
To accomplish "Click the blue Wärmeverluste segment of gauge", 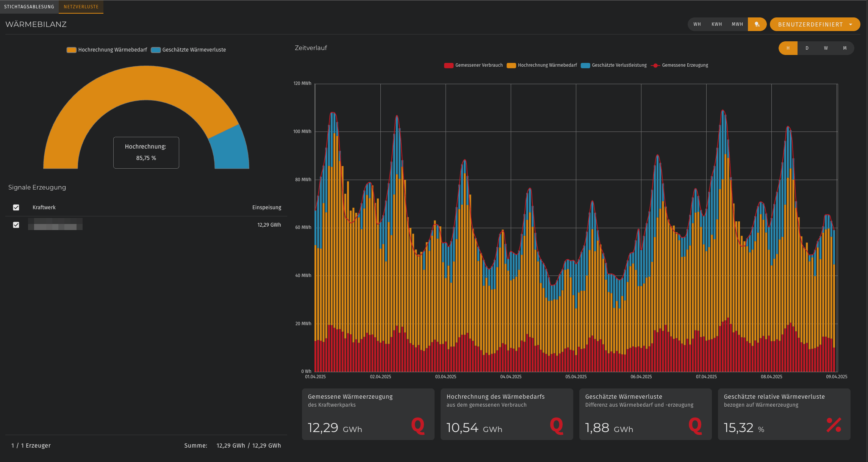I will tap(230, 150).
